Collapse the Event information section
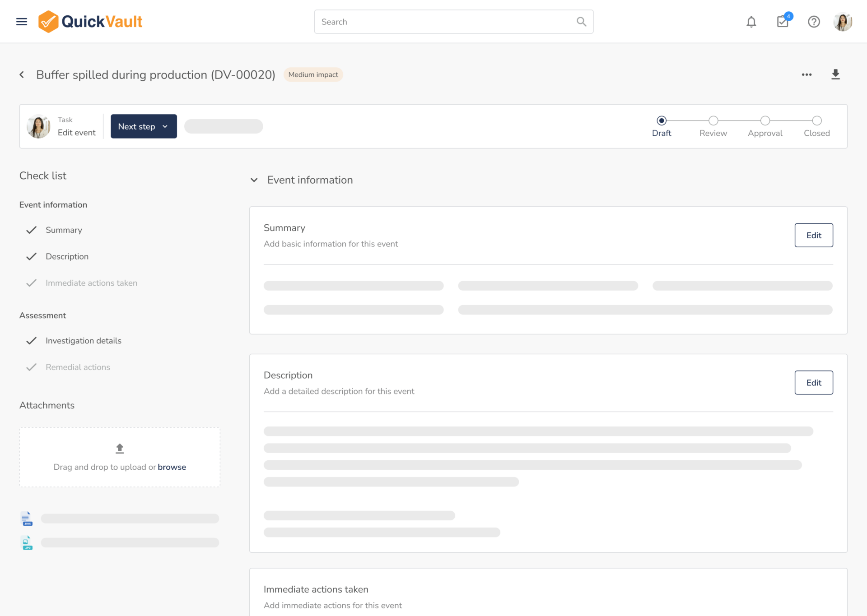Screen dimensions: 867x616 [254, 180]
